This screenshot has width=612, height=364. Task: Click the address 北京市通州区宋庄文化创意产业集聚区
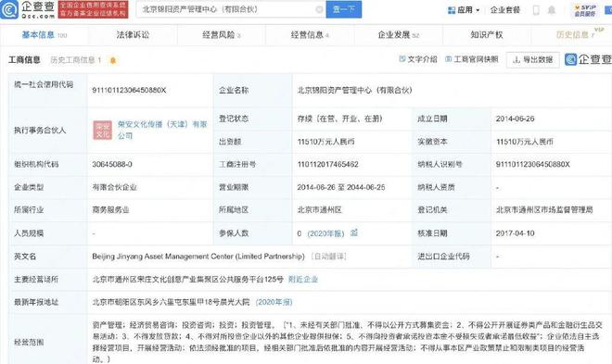click(x=187, y=280)
